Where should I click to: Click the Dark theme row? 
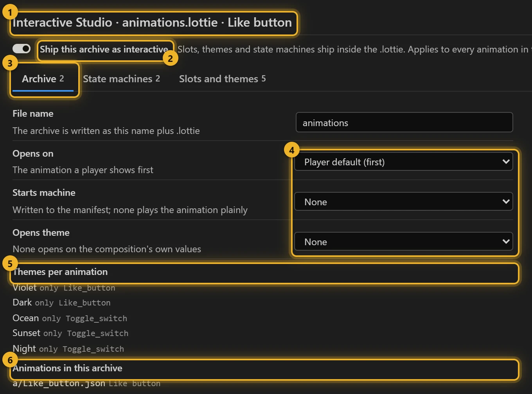point(62,302)
